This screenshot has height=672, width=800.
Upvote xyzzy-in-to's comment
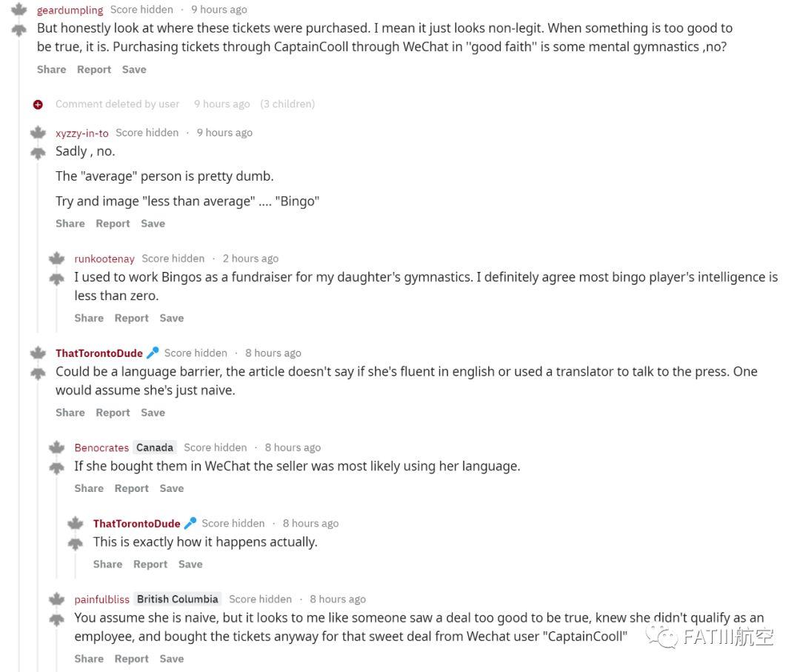[x=38, y=133]
